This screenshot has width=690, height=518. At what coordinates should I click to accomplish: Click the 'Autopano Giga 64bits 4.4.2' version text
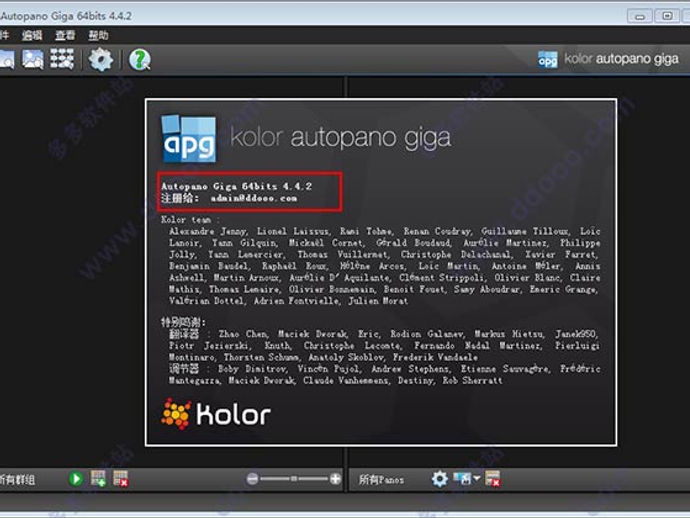pyautogui.click(x=236, y=186)
